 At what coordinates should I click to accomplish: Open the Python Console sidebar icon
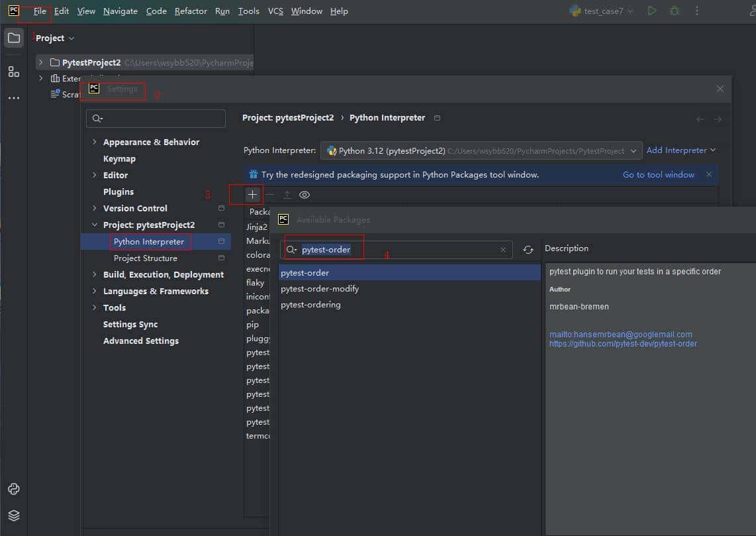tap(13, 489)
